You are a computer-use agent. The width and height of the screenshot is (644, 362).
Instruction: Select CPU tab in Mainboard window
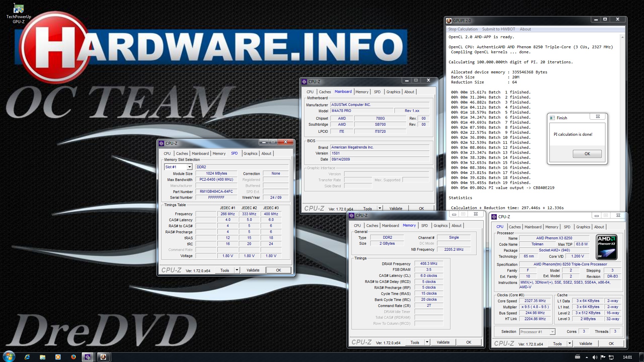point(310,92)
